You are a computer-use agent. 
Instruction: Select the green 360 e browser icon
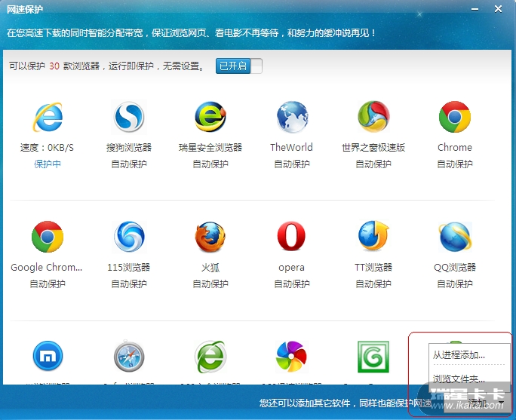pos(210,356)
